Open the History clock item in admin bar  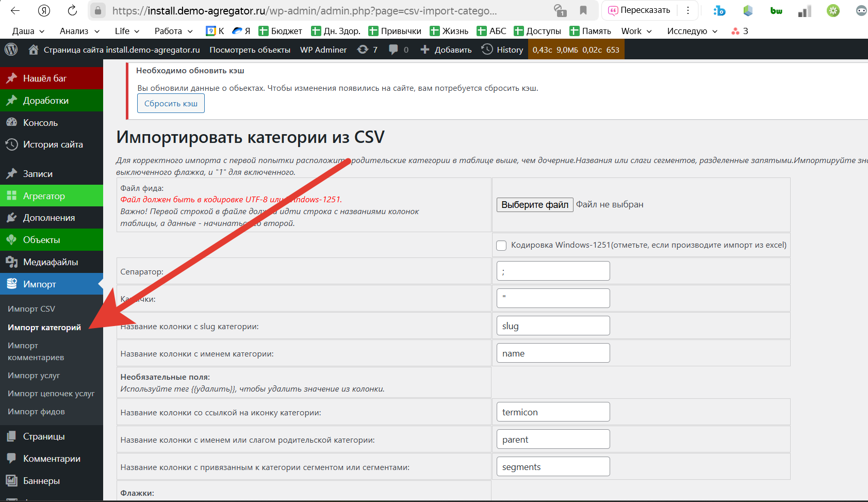pos(502,50)
